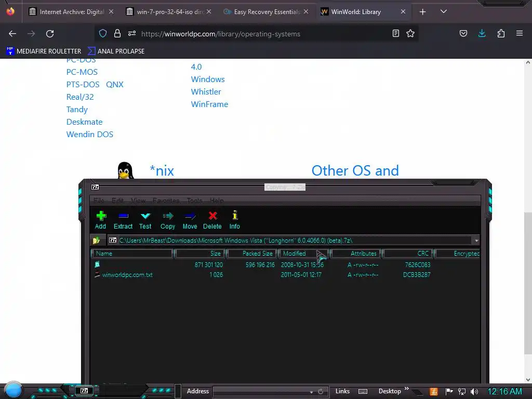Click the Save to Pocket icon
The image size is (532, 399).
(x=463, y=33)
